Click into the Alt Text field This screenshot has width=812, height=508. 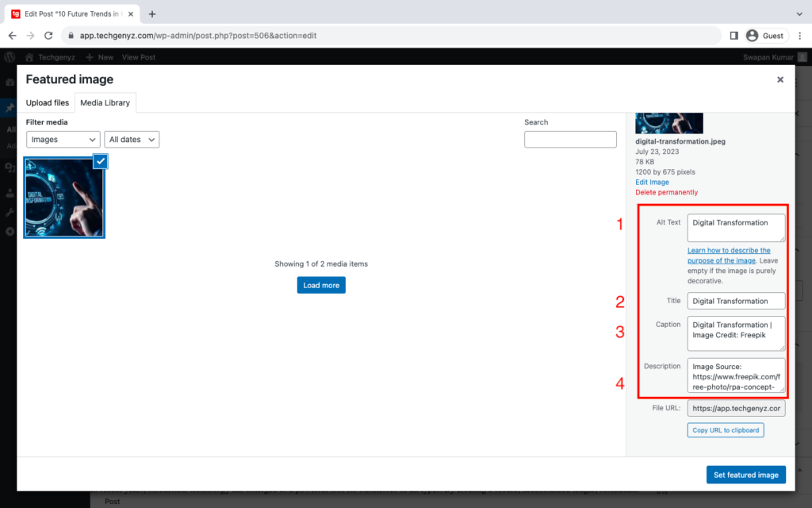(x=736, y=228)
